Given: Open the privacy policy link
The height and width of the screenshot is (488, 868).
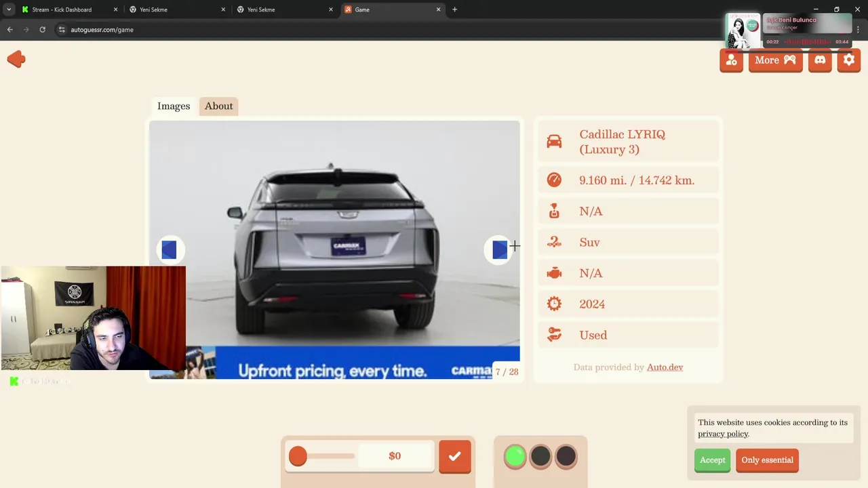Looking at the screenshot, I should click(x=723, y=434).
